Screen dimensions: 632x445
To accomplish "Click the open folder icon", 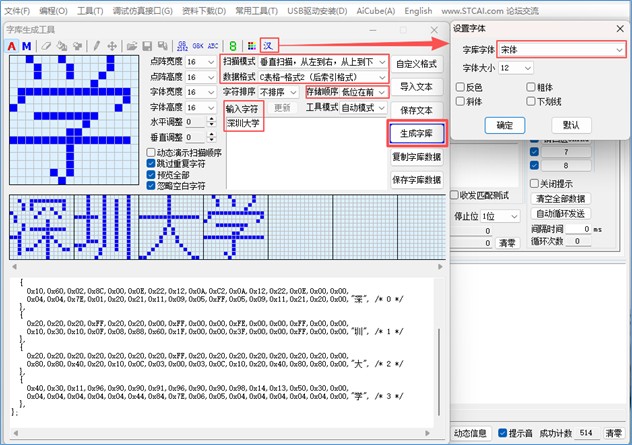I will point(130,46).
